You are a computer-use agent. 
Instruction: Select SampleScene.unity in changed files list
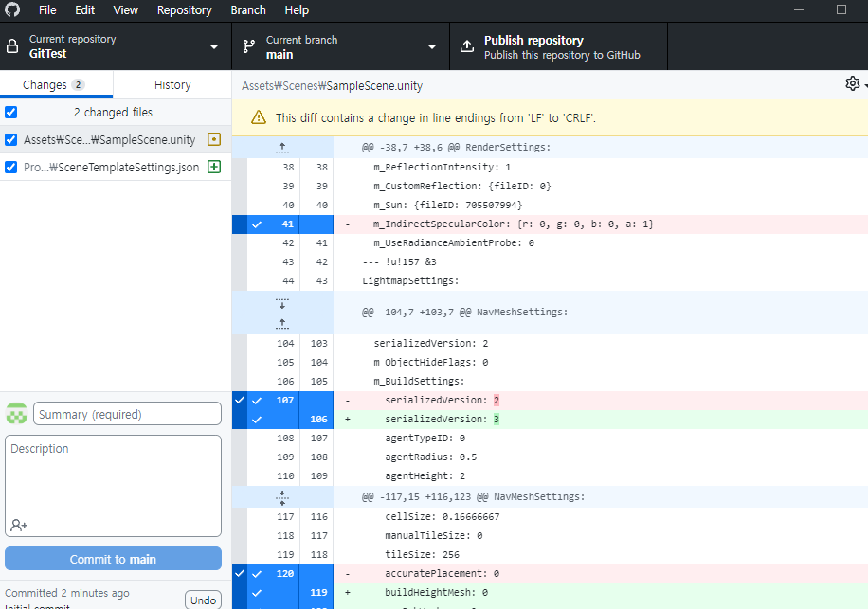(116, 139)
